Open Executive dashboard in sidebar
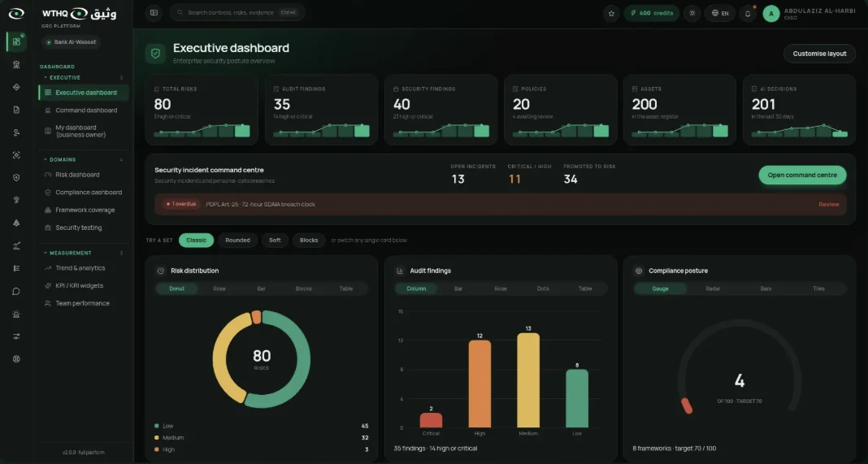 pos(84,93)
